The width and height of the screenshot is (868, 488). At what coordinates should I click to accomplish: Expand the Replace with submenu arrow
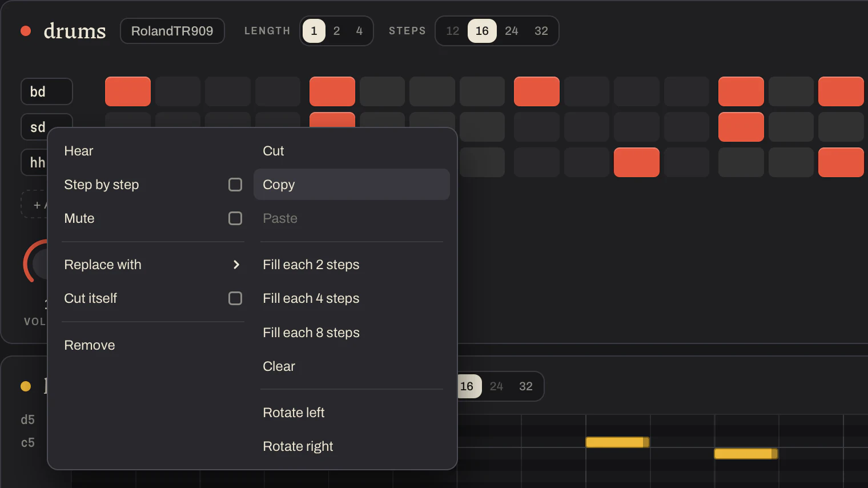pos(236,265)
